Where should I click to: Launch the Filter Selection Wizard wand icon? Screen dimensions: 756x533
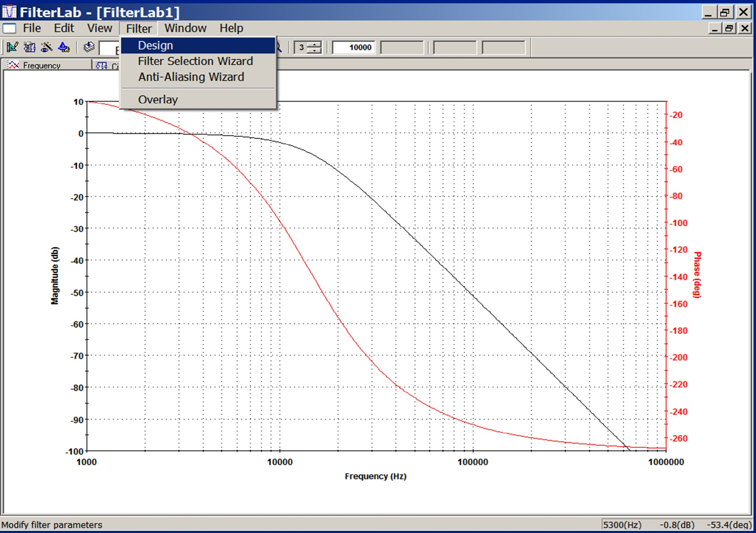pos(46,47)
